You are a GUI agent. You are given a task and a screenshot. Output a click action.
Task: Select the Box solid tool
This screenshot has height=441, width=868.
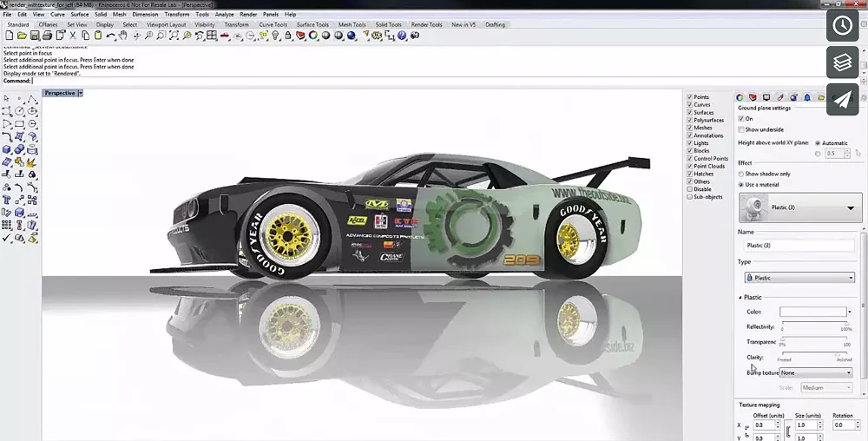click(7, 149)
